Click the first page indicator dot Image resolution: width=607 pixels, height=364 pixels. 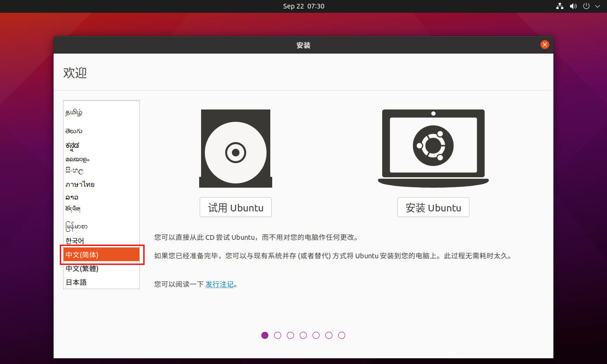click(x=265, y=335)
